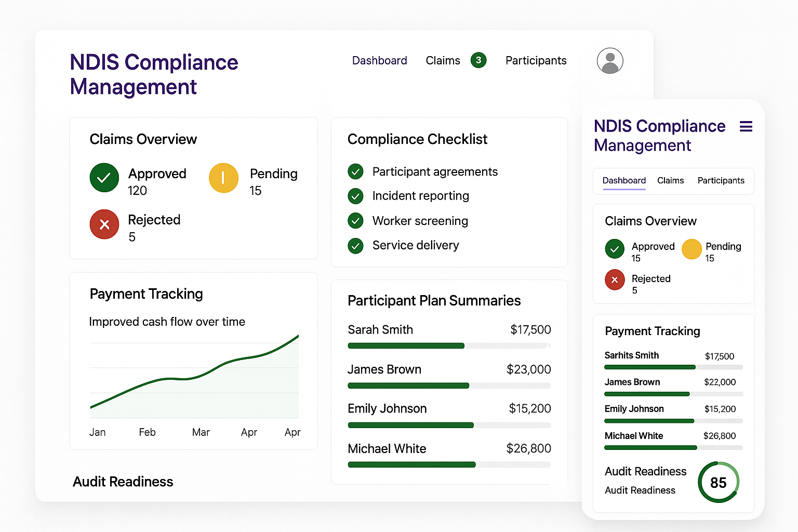Click the mobile NDIS Compliance Management title
Viewport: 798px width, 532px height.
[x=659, y=136]
